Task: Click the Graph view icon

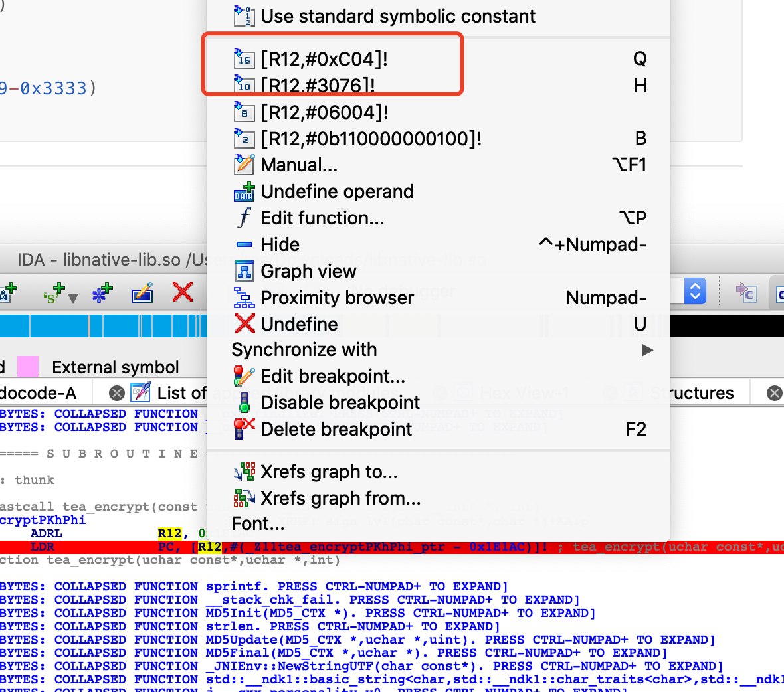Action: coord(245,271)
